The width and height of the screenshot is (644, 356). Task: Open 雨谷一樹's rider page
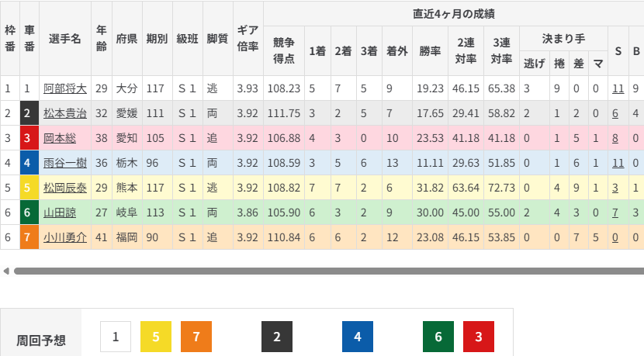tap(64, 163)
